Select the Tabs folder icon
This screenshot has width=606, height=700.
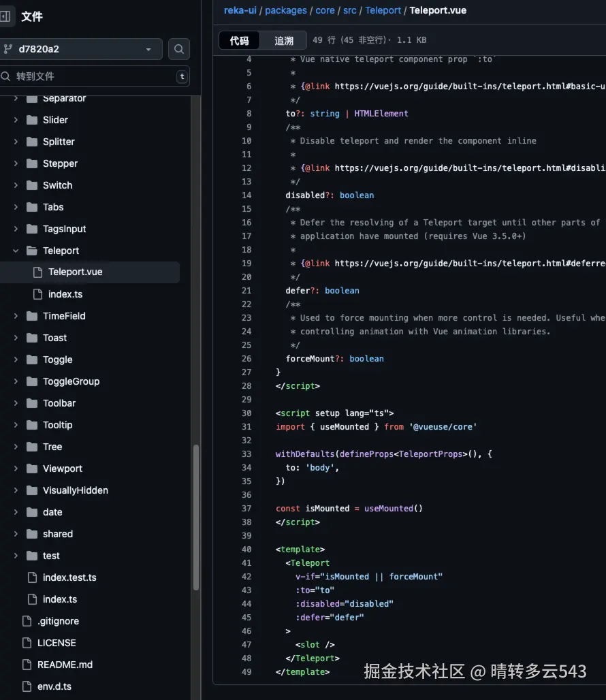[x=32, y=207]
